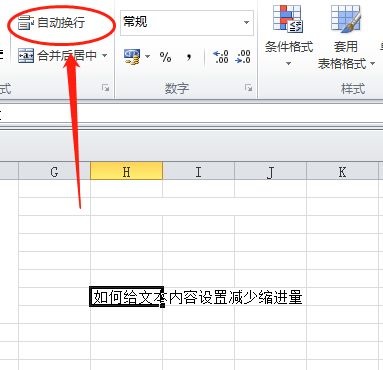Image resolution: width=383 pixels, height=370 pixels.
Task: Select column J header
Action: (270, 171)
